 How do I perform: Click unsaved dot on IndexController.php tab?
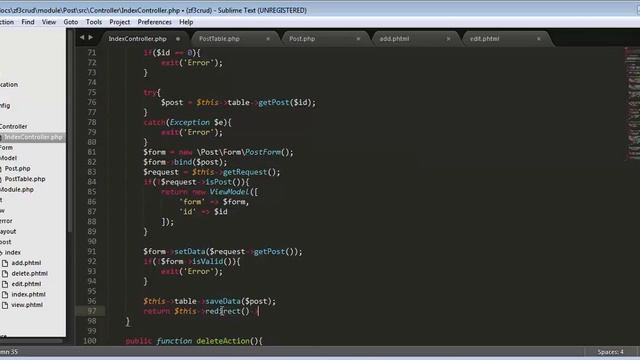[x=178, y=39]
